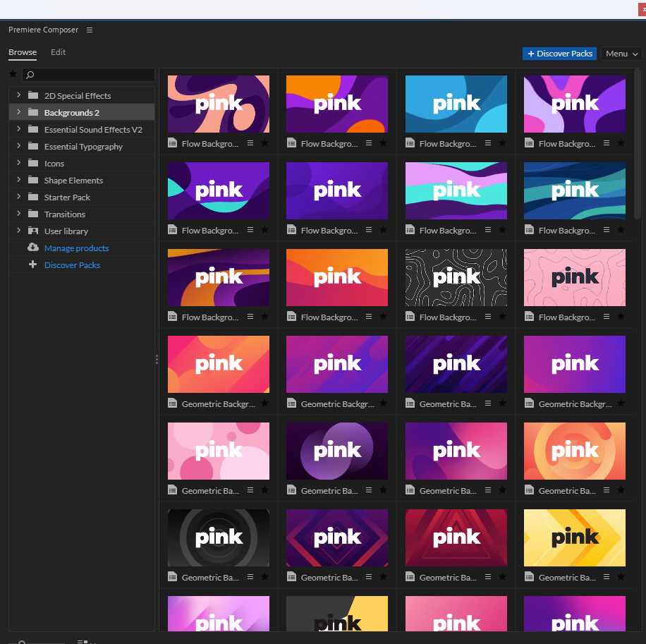Expand the Essential Sound Effects V2 folder

pyautogui.click(x=18, y=129)
